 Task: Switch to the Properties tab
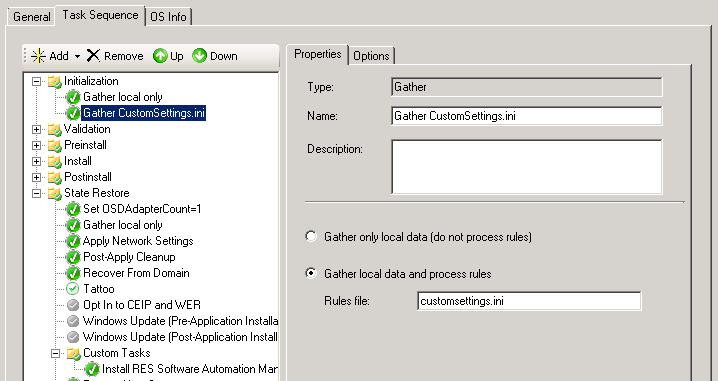point(317,54)
